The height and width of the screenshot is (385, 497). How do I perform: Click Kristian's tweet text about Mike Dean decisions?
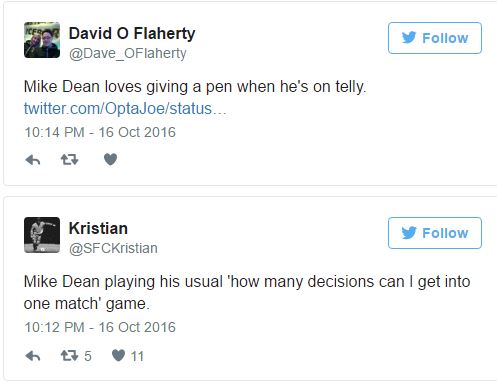click(247, 292)
